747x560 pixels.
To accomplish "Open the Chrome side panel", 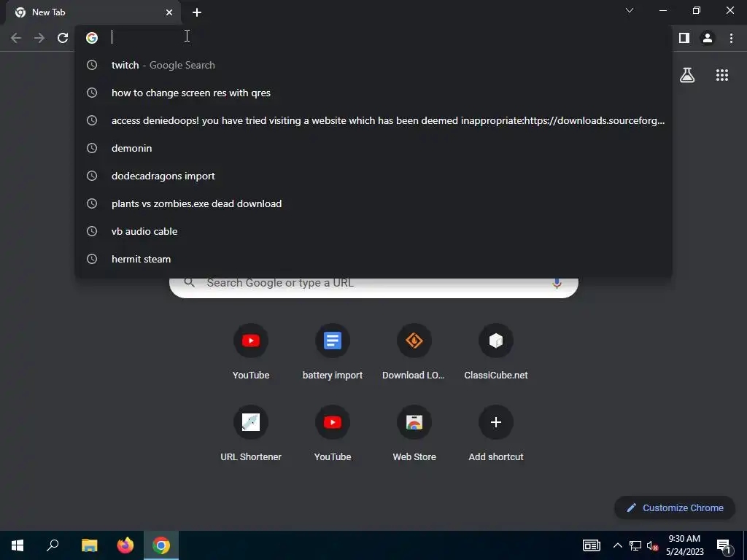I will [x=684, y=38].
